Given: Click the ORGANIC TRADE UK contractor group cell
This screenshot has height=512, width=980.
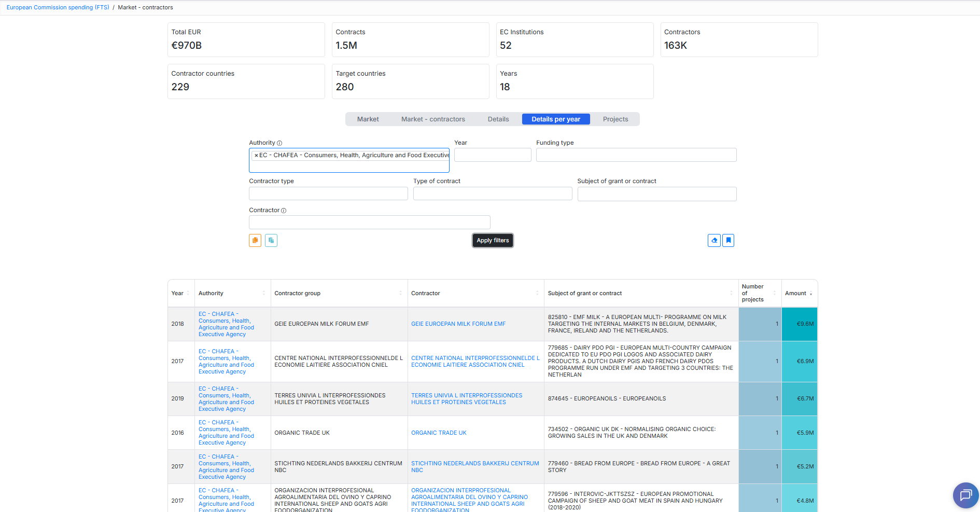Looking at the screenshot, I should pyautogui.click(x=339, y=433).
